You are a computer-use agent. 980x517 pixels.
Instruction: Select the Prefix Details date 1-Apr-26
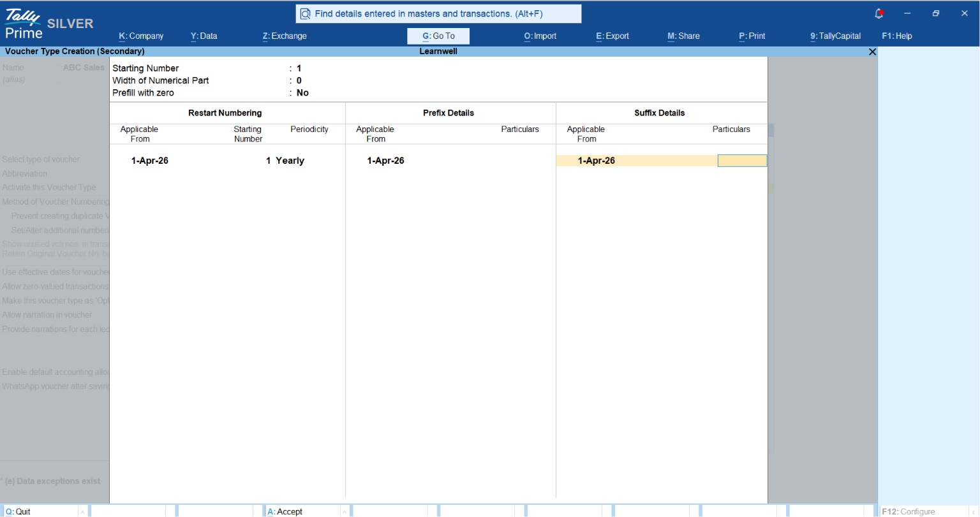coord(385,161)
